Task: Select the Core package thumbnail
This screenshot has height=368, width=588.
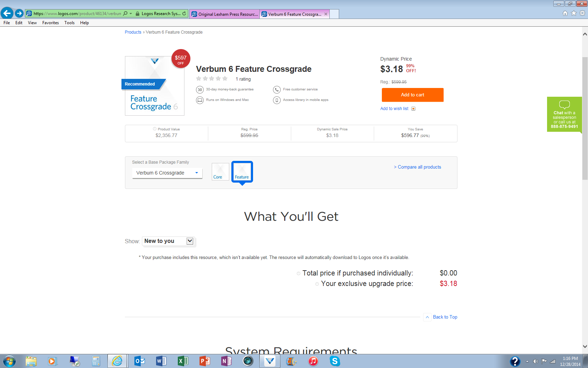Action: [220, 172]
